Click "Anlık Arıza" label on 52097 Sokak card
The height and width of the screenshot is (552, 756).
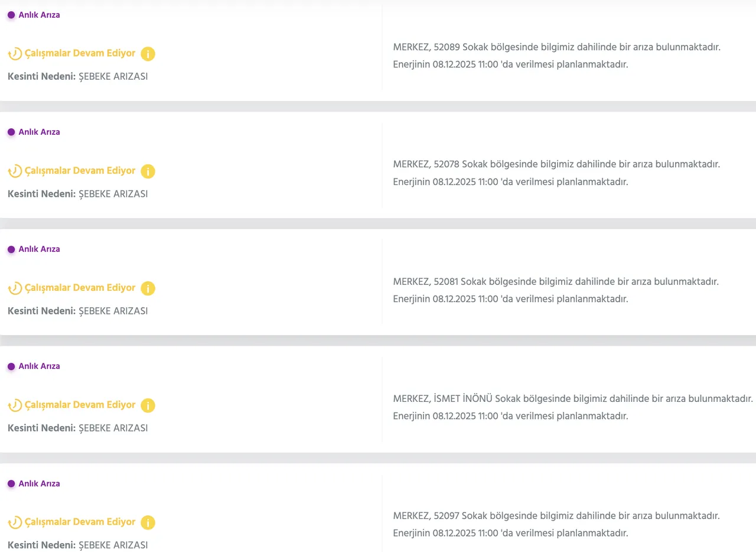pos(39,483)
